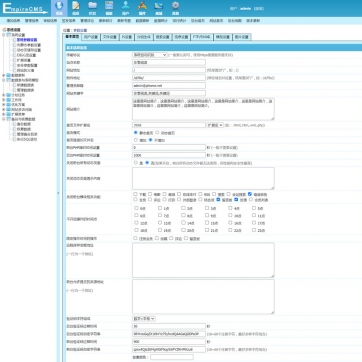Image resolution: width=362 pixels, height=362 pixels.
Task: Expand the 计划任务 tree node
Action: click(4, 95)
